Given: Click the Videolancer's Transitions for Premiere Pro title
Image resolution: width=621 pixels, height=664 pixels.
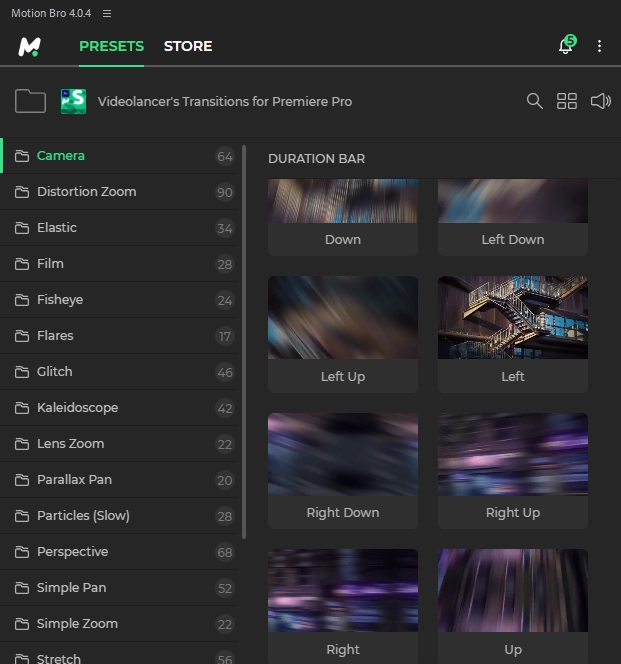Looking at the screenshot, I should coord(225,102).
